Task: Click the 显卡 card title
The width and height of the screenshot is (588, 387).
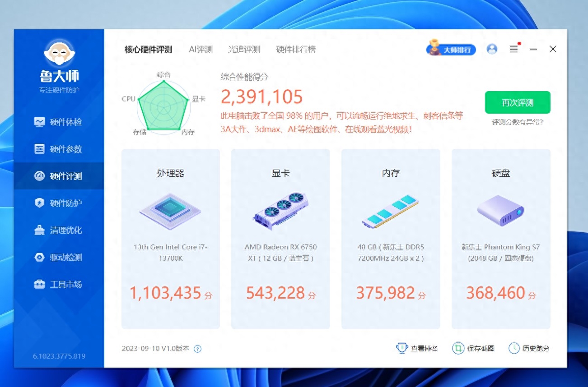Action: tap(280, 173)
